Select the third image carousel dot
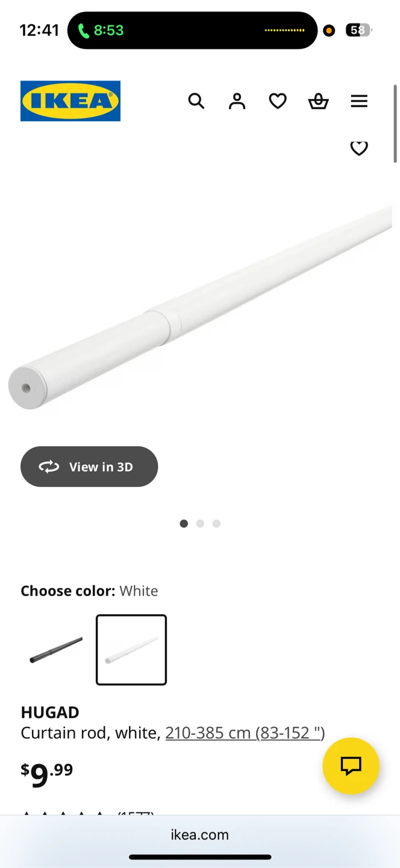The height and width of the screenshot is (868, 400). point(216,523)
